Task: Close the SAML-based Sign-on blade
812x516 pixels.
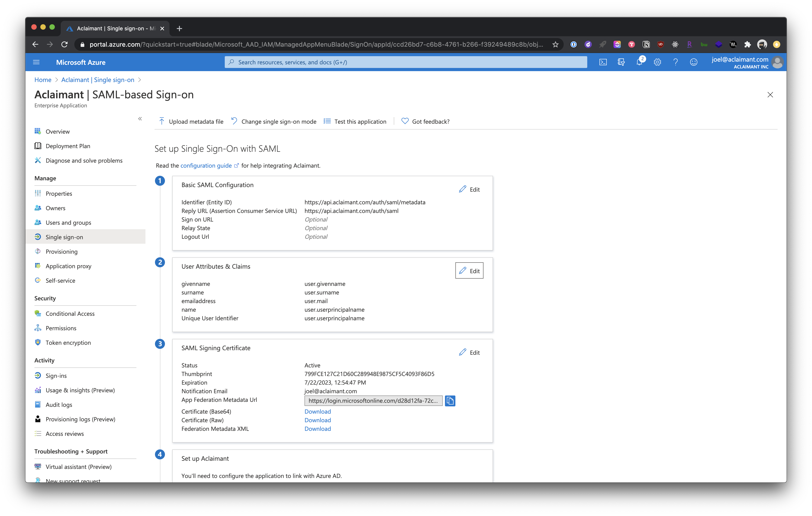Action: click(770, 95)
